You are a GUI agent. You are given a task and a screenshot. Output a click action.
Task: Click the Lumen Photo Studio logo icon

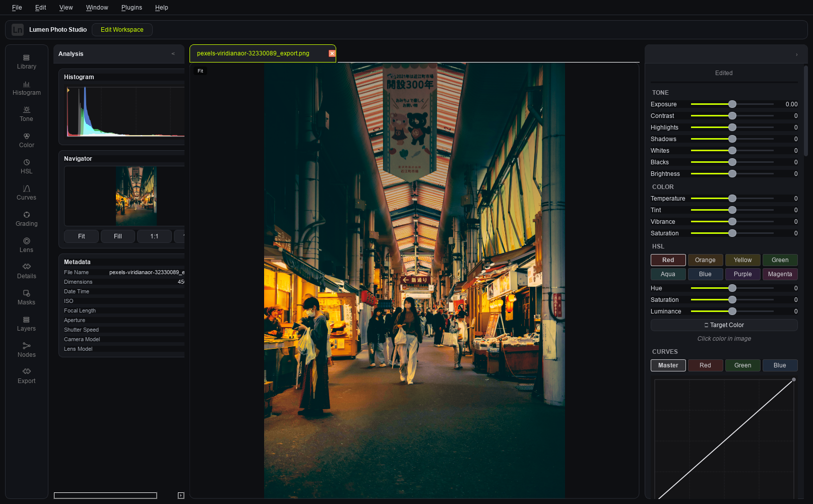(x=18, y=30)
